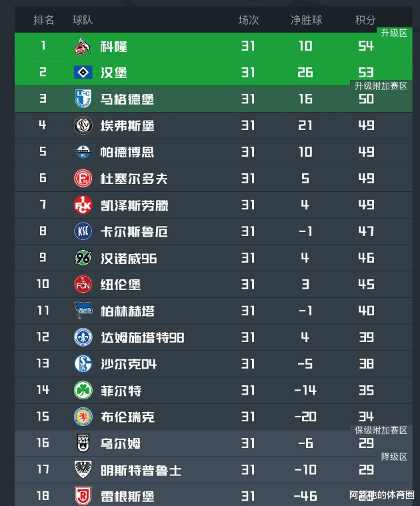Image resolution: width=420 pixels, height=506 pixels.
Task: Open the 卡尔斯鲁厄 KSC crest
Action: (83, 231)
